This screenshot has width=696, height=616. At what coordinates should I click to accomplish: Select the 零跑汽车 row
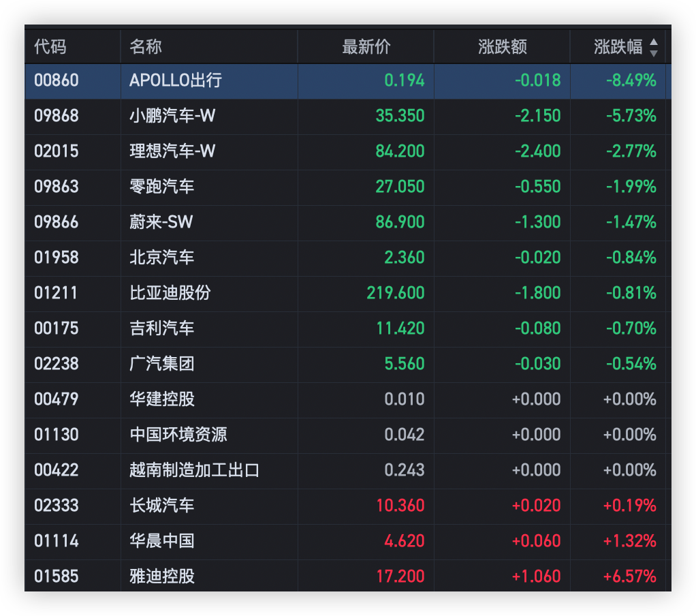(x=347, y=187)
